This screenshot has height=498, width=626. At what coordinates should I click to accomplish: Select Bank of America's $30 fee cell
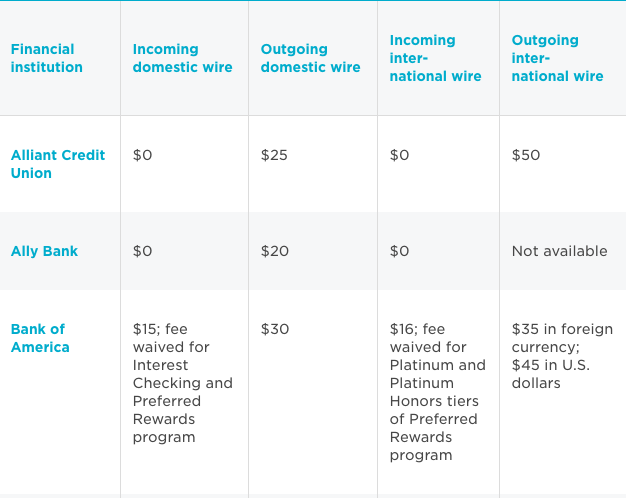coord(274,329)
